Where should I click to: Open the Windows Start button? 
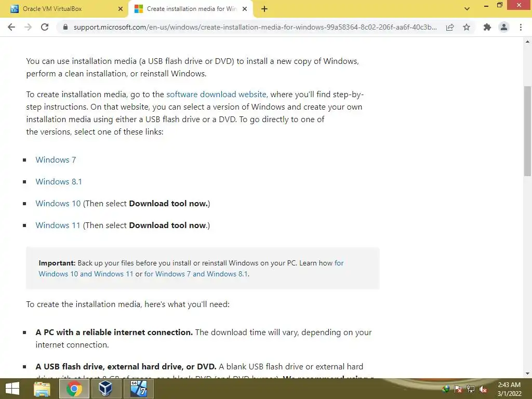pyautogui.click(x=12, y=389)
